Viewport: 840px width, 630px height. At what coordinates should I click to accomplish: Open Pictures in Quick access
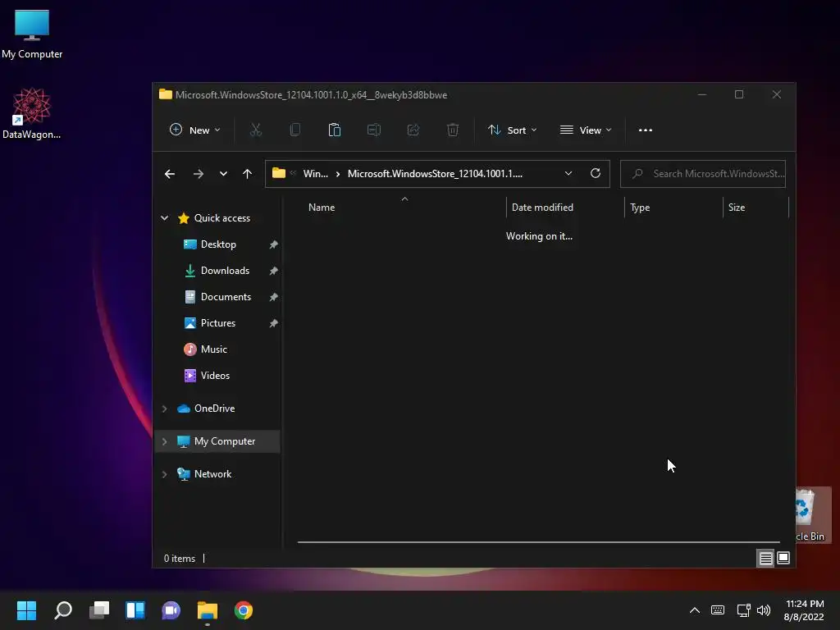coord(217,323)
